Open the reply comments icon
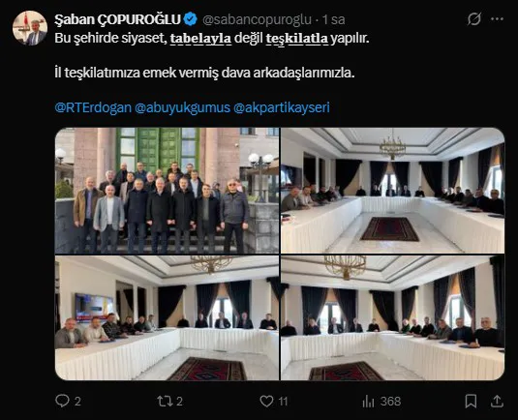Image resolution: width=518 pixels, height=420 pixels. 62,401
